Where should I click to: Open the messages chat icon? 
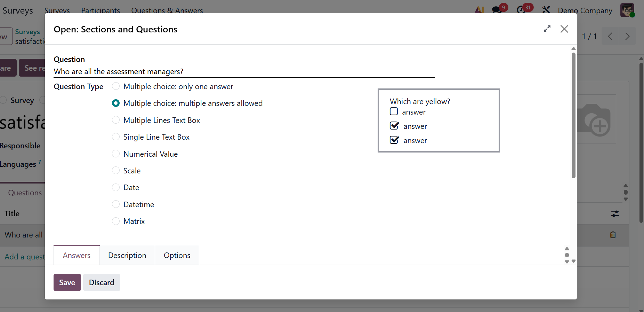(x=497, y=10)
